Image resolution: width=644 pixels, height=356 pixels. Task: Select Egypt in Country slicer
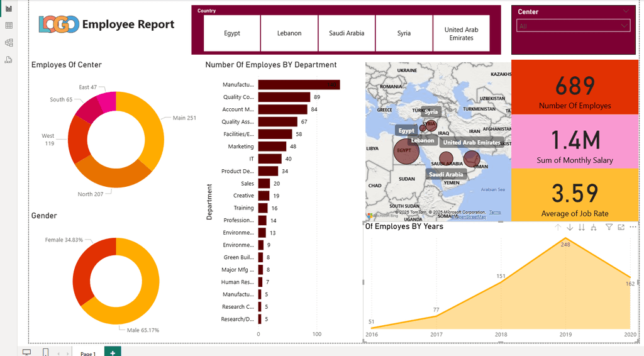pyautogui.click(x=232, y=33)
